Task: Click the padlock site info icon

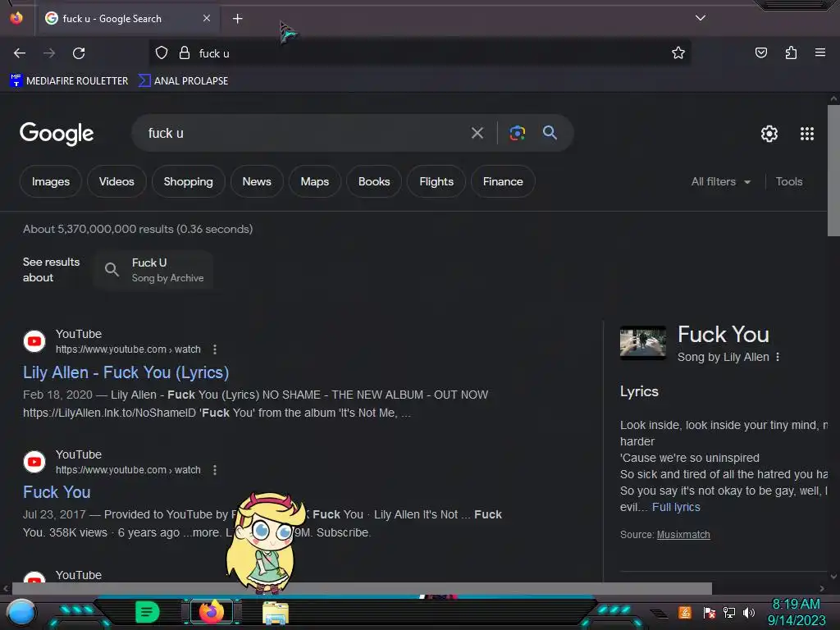Action: (185, 53)
